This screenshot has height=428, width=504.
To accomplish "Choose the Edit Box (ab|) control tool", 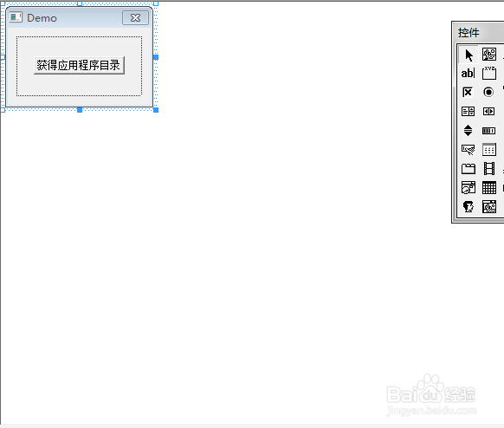I will [468, 74].
